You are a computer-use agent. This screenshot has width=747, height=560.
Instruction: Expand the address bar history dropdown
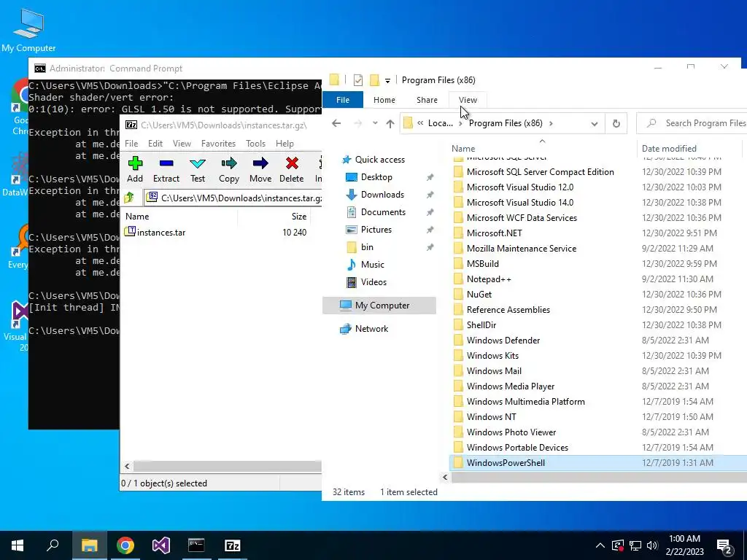click(594, 124)
